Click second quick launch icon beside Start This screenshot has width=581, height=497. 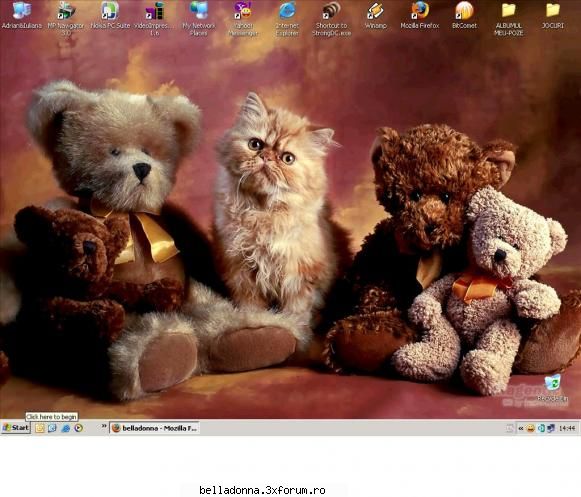[x=52, y=428]
